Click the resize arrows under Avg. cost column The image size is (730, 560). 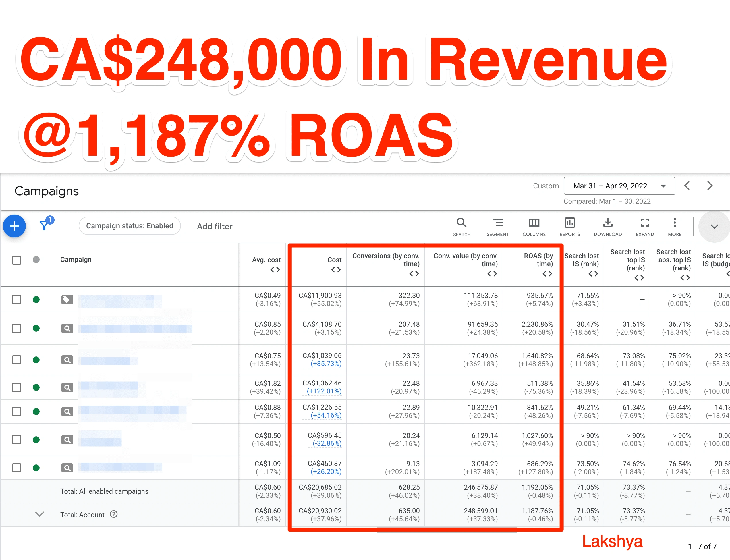(x=275, y=270)
